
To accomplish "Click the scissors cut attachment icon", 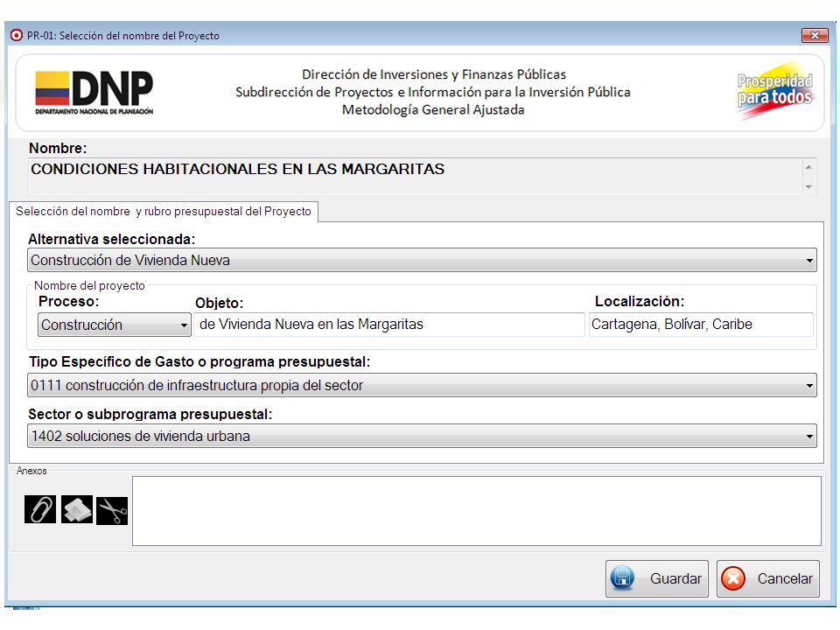I will [112, 510].
